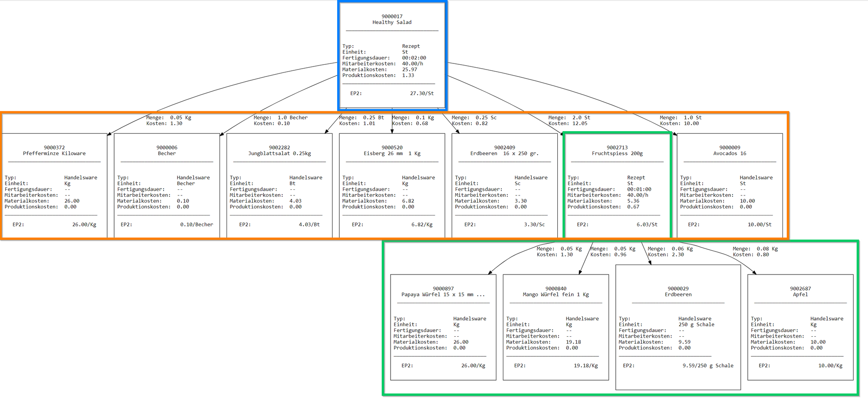Screen dimensions: 868x404
Task: Click the edge label Menge 1.0 Becher
Action: tap(280, 118)
